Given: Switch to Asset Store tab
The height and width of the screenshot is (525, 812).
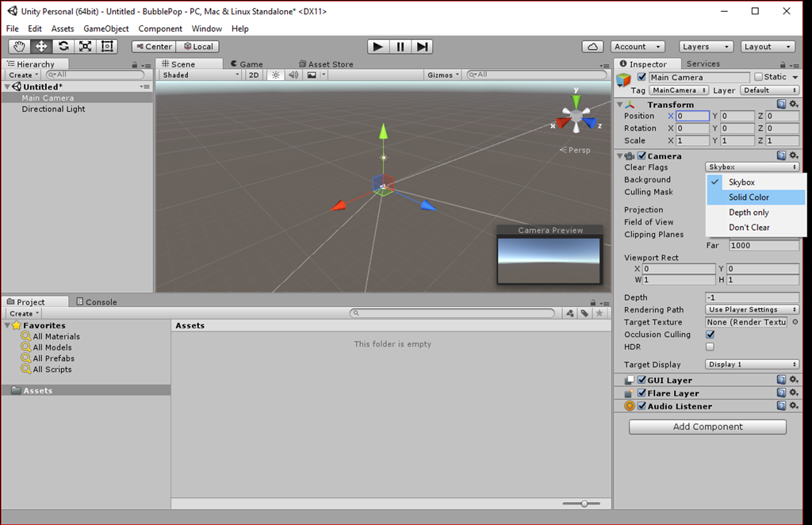Looking at the screenshot, I should click(326, 64).
